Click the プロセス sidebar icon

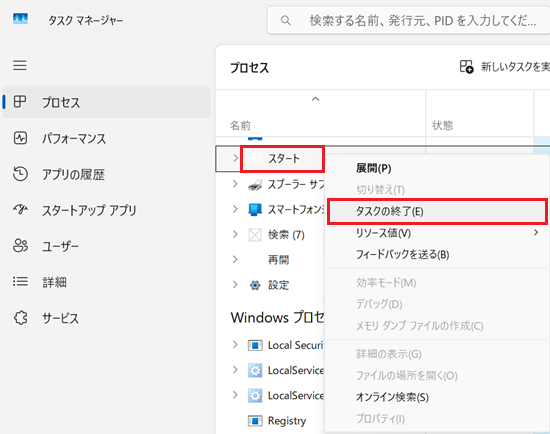tap(20, 102)
